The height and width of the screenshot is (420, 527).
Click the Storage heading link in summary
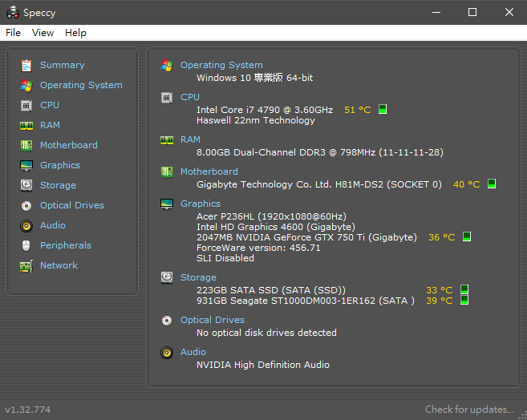tap(198, 277)
